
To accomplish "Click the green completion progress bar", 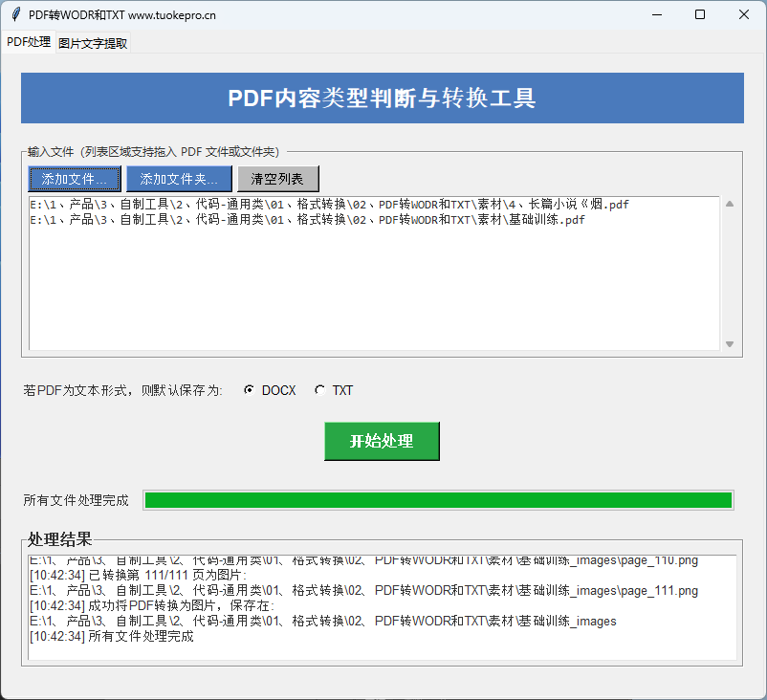I will [437, 499].
